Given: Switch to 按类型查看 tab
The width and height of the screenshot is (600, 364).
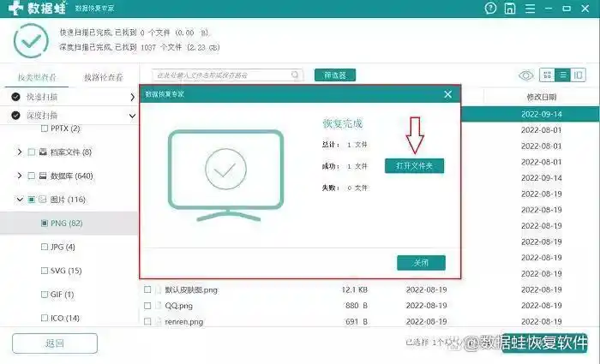Looking at the screenshot, I should pyautogui.click(x=37, y=77).
